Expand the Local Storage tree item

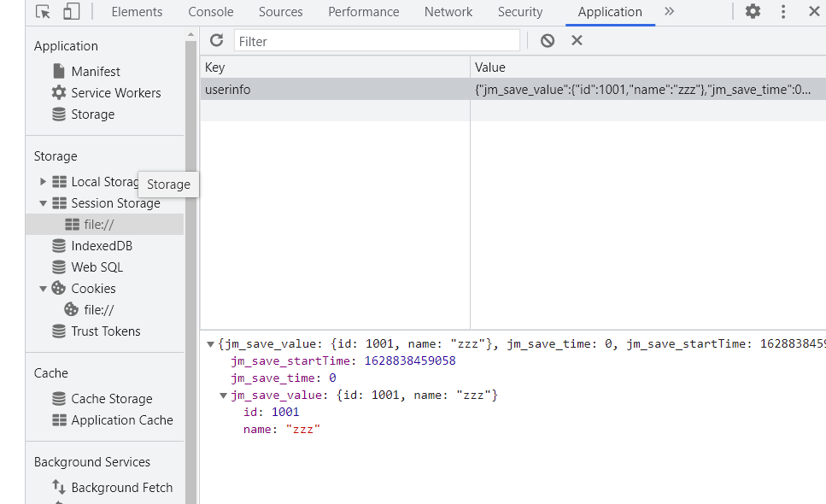pos(44,181)
